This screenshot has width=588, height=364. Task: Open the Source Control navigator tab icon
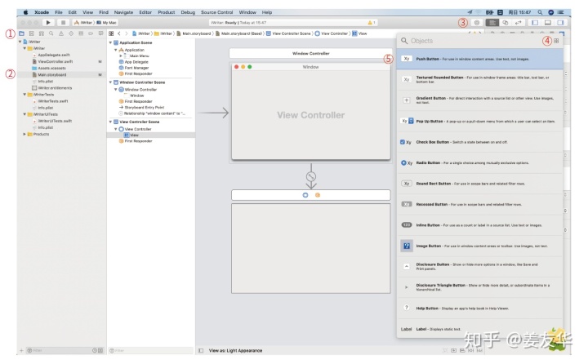pyautogui.click(x=32, y=33)
